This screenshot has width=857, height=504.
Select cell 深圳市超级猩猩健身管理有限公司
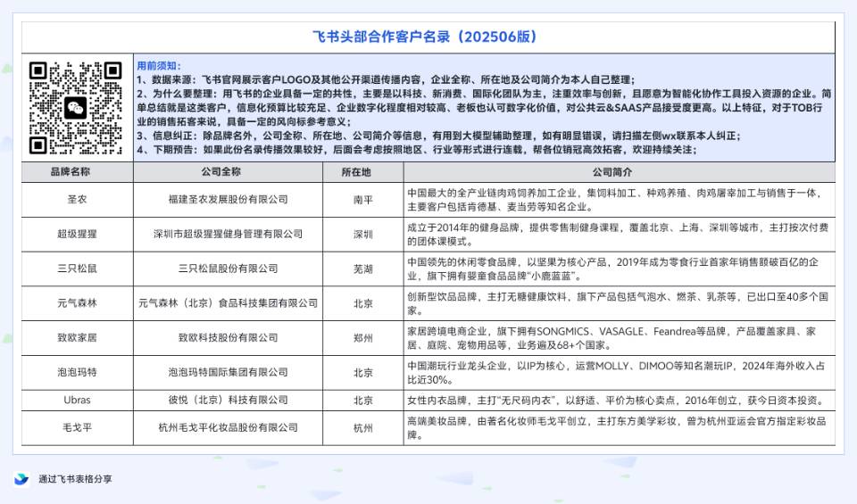pyautogui.click(x=228, y=235)
